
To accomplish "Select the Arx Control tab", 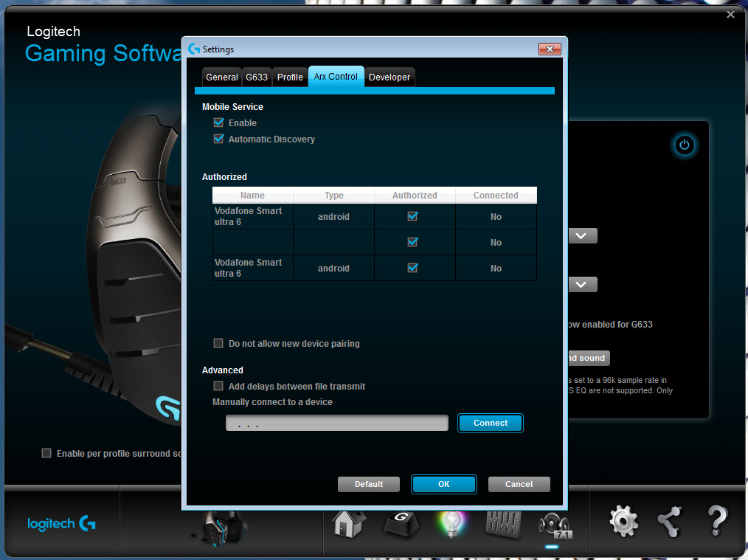I will click(x=336, y=77).
